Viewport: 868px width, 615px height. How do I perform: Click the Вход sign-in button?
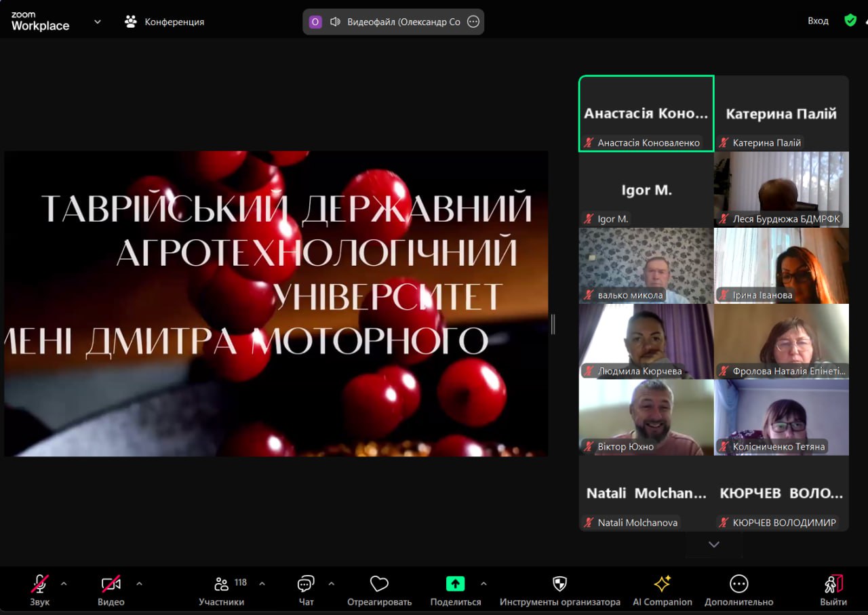pyautogui.click(x=818, y=21)
